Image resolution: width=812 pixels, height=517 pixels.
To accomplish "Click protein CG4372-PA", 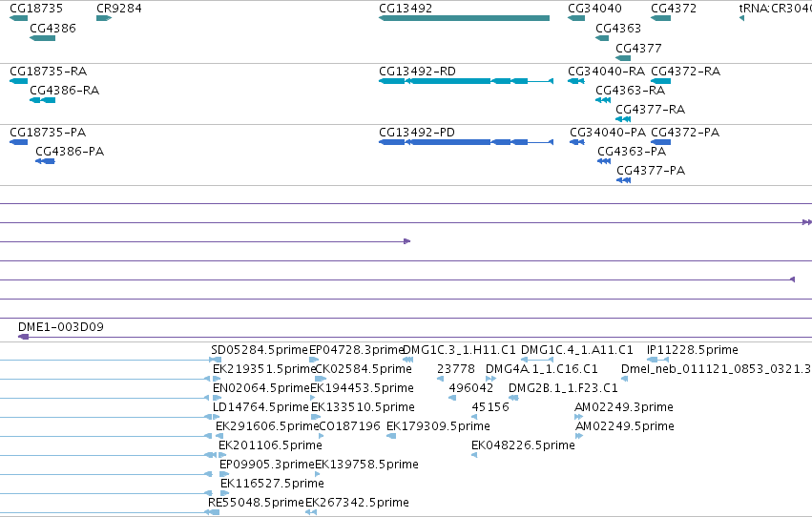I will pyautogui.click(x=661, y=142).
